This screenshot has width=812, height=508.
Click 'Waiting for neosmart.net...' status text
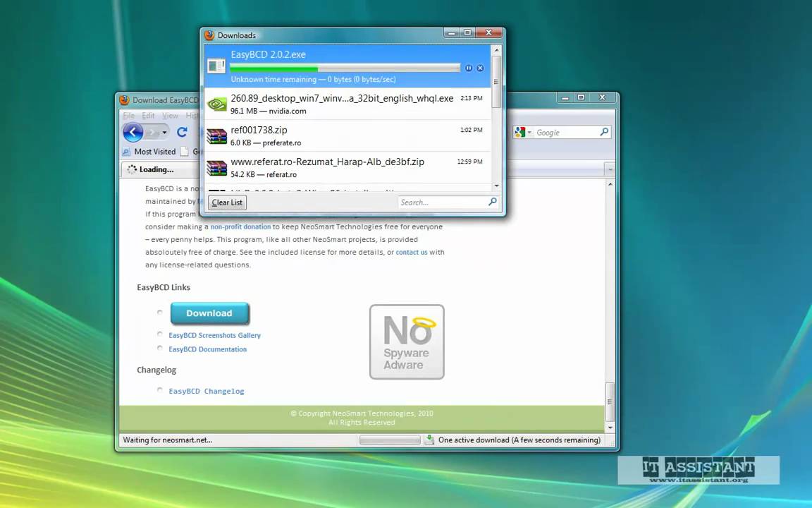[x=167, y=440]
